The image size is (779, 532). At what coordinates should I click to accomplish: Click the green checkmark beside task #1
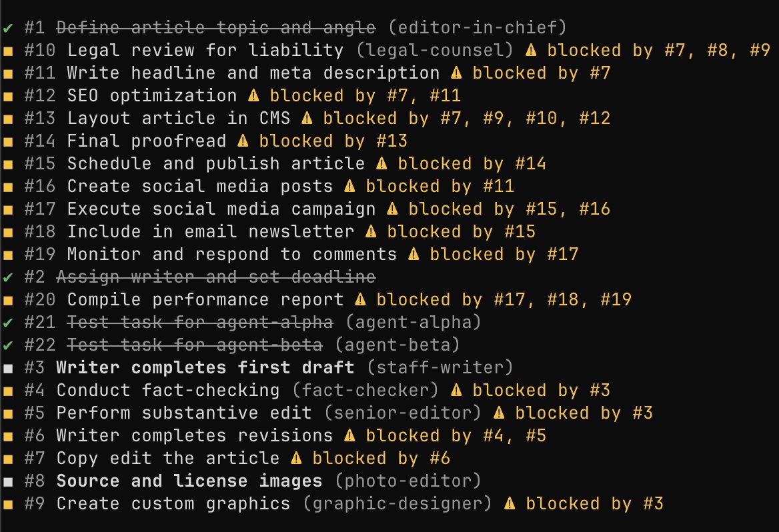coord(7,27)
